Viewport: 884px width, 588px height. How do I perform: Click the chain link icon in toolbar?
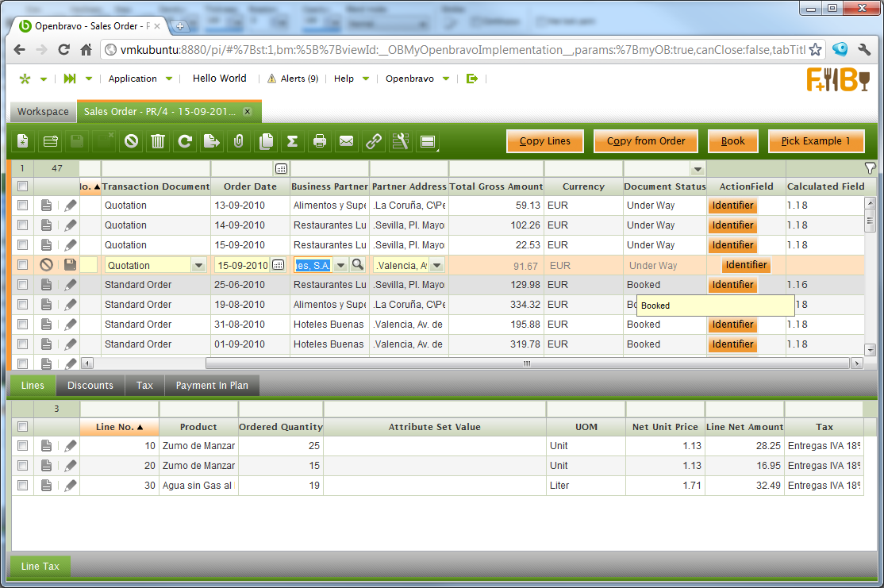[373, 141]
